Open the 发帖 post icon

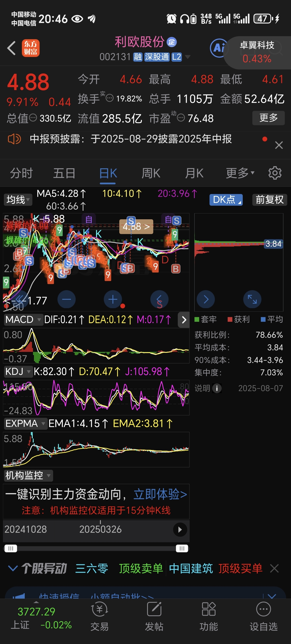tap(154, 616)
